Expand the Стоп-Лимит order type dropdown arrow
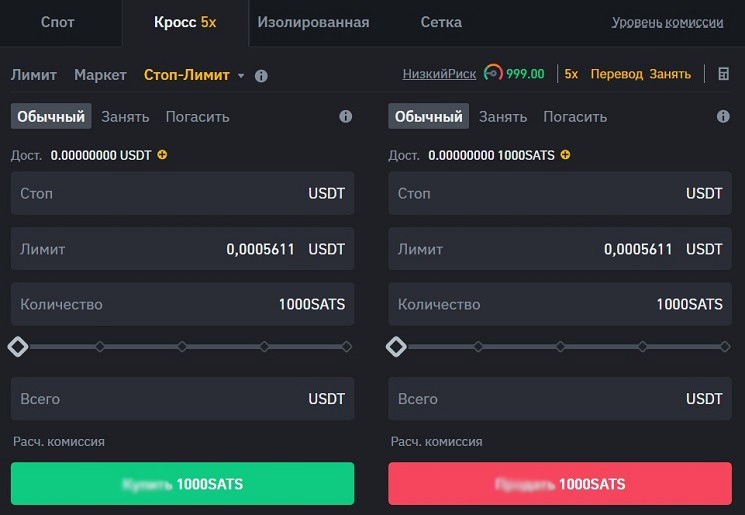The width and height of the screenshot is (745, 515). coord(241,76)
